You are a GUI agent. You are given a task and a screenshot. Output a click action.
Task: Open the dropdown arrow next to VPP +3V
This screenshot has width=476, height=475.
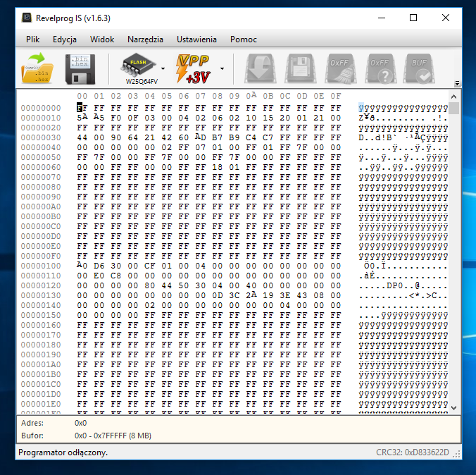tap(223, 69)
